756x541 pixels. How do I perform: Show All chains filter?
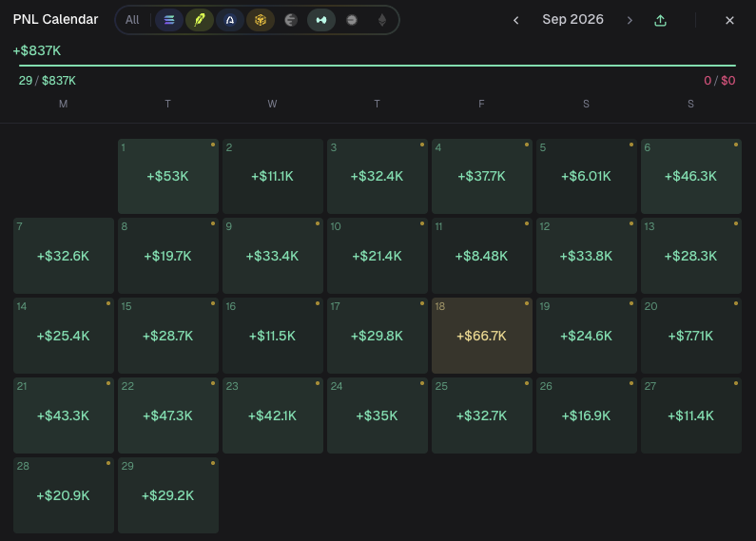click(x=132, y=20)
